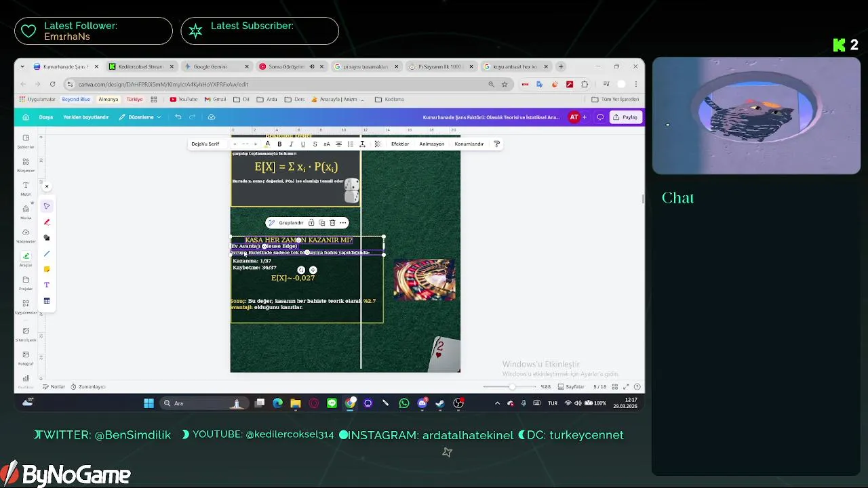Screen dimensions: 868x488
Task: Open zoom percentage %88 dropdown
Action: click(x=545, y=386)
